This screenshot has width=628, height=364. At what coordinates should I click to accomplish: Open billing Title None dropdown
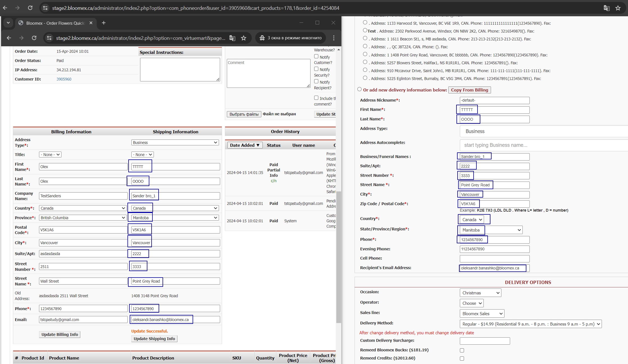coord(50,155)
